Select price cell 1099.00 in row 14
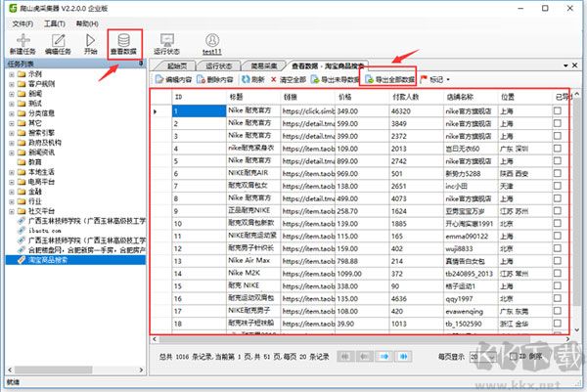 tap(362, 274)
